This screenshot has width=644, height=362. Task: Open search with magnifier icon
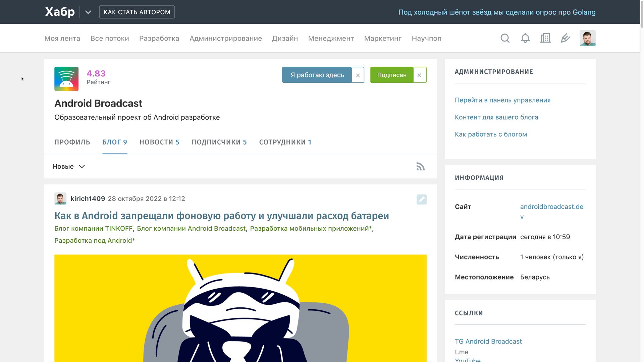point(505,38)
